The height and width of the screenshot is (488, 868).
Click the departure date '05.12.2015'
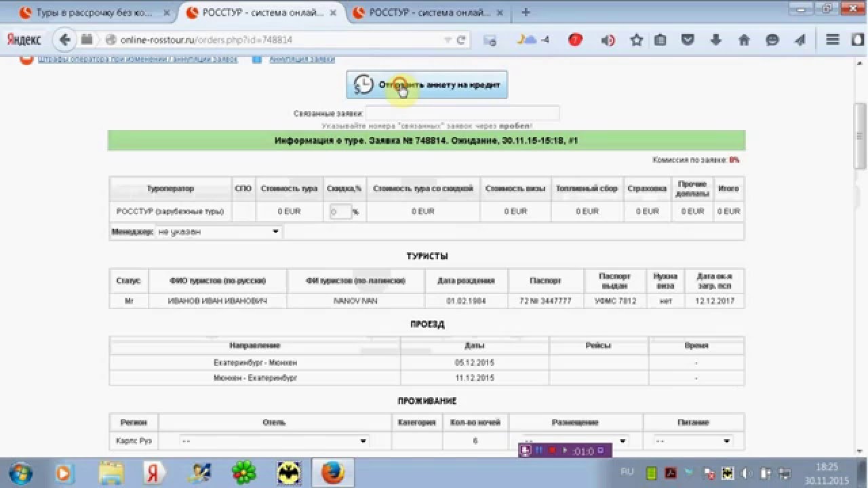pyautogui.click(x=475, y=363)
